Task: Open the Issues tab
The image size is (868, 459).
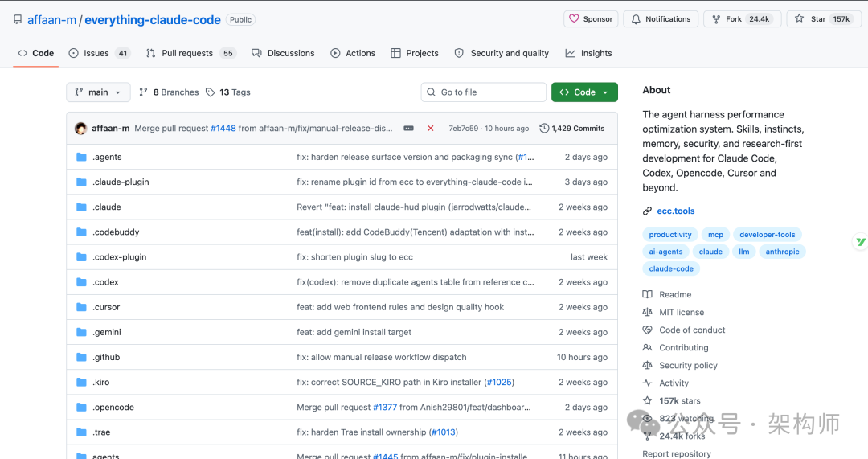Action: [x=98, y=53]
